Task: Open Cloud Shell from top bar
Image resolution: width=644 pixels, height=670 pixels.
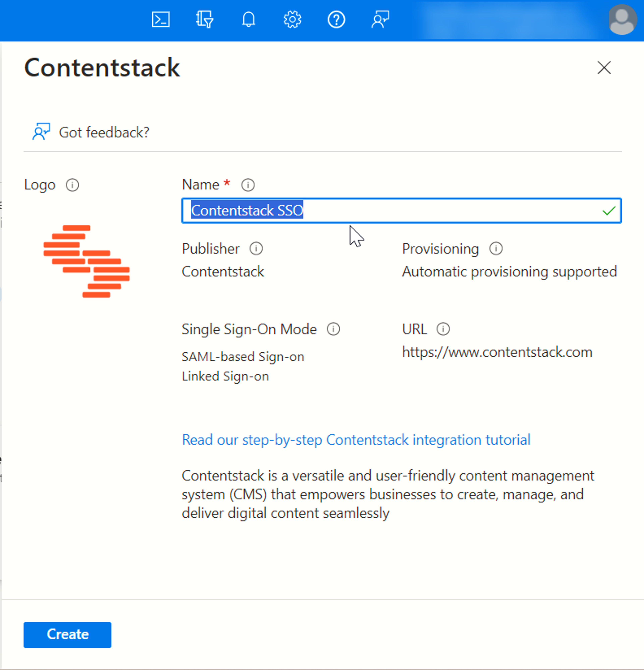Action: (x=161, y=19)
